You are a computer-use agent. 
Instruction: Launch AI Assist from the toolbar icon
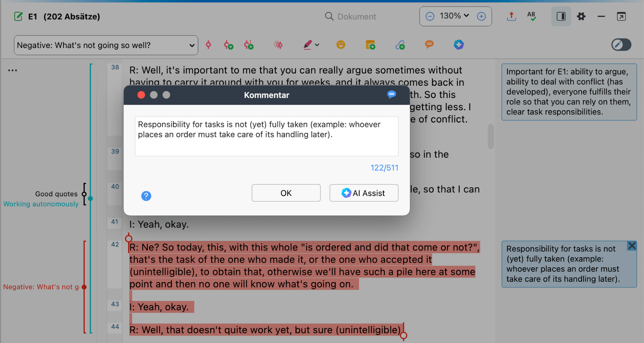(459, 45)
